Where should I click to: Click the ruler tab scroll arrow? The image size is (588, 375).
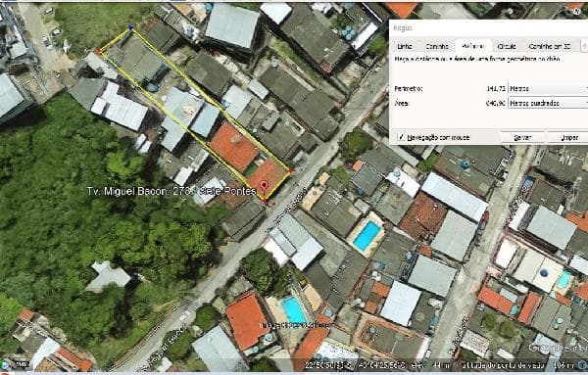pyautogui.click(x=584, y=46)
